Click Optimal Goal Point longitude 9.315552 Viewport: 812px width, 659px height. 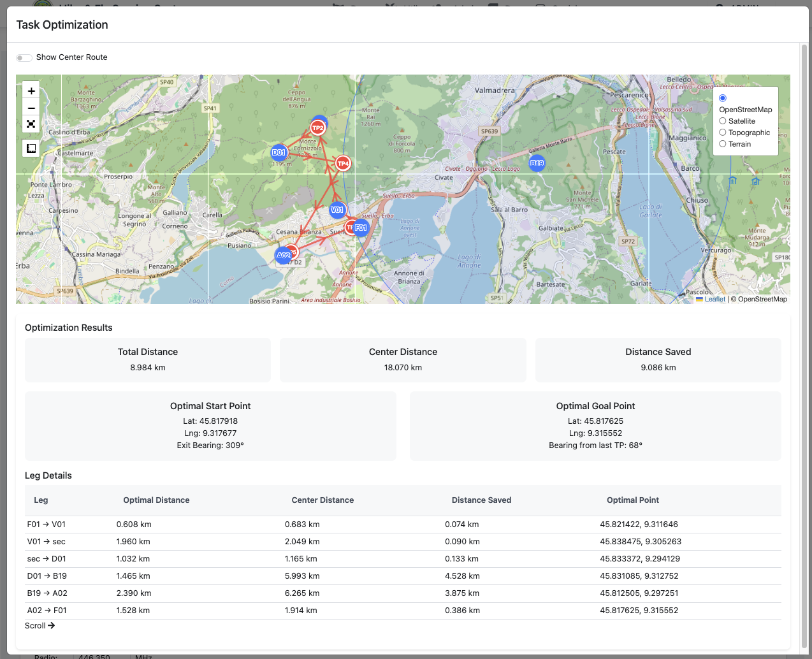pos(595,433)
